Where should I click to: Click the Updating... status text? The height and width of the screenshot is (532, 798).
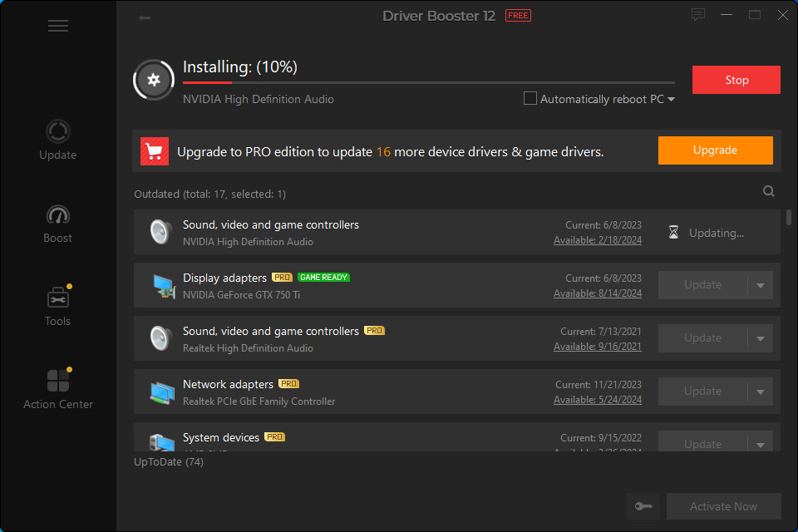(716, 233)
